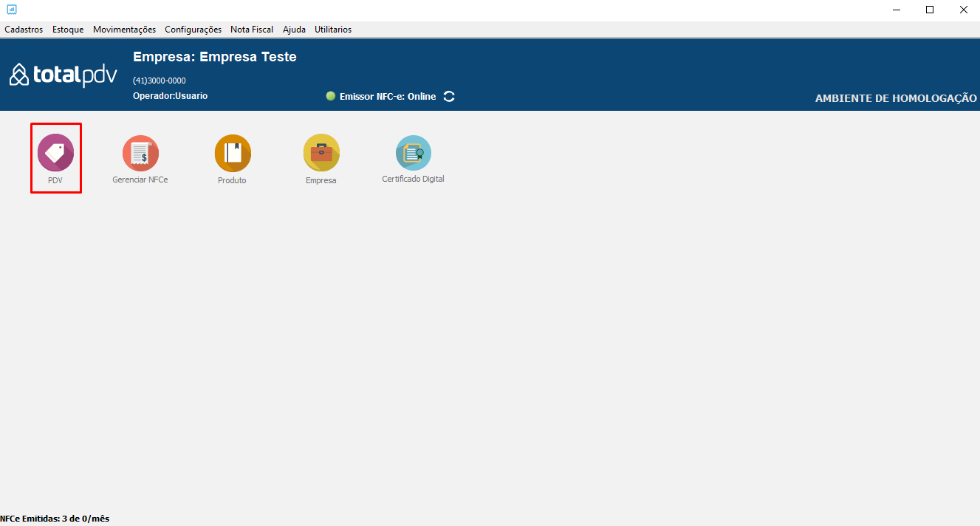Minimize the application window
980x526 pixels.
point(896,10)
